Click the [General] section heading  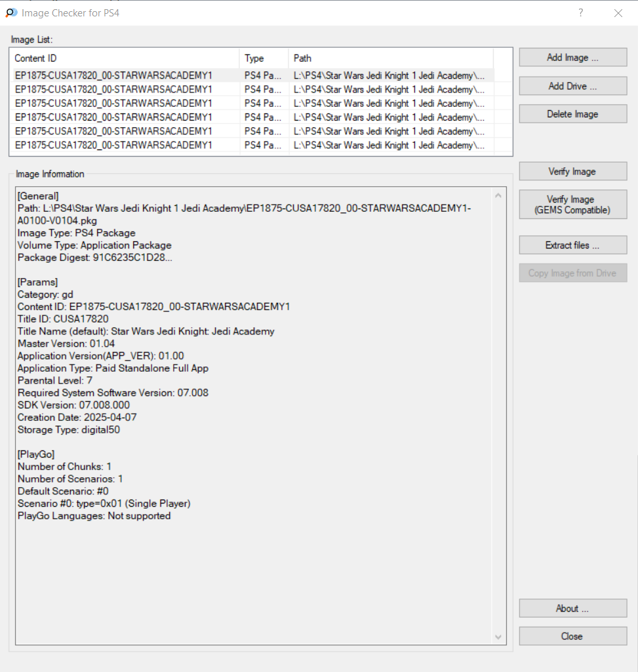point(38,196)
